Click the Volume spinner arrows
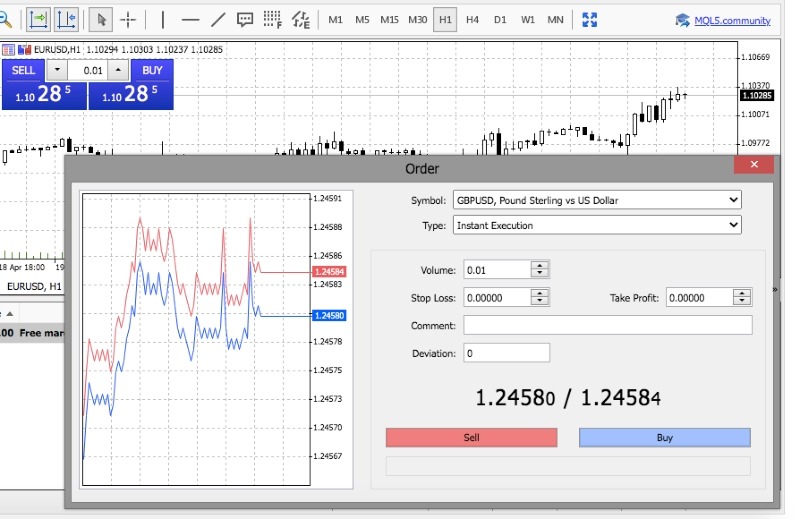800x519 pixels. pyautogui.click(x=539, y=269)
